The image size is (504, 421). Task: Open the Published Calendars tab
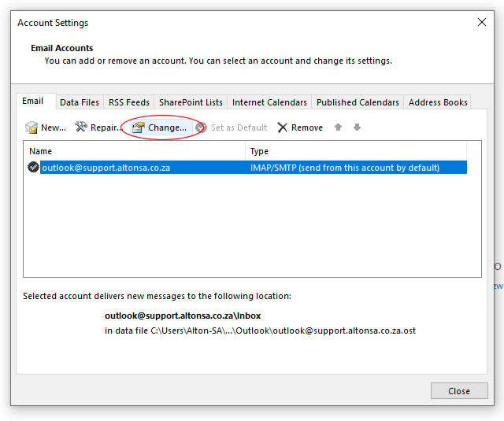358,102
